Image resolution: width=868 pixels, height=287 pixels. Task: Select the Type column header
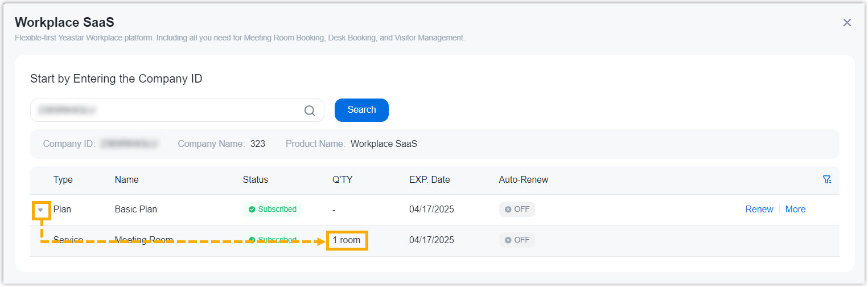pos(63,180)
